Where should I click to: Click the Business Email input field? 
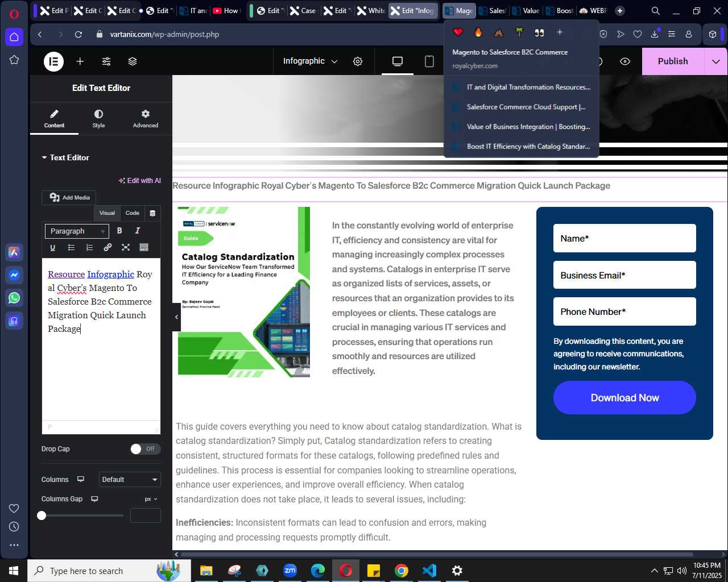click(x=624, y=275)
